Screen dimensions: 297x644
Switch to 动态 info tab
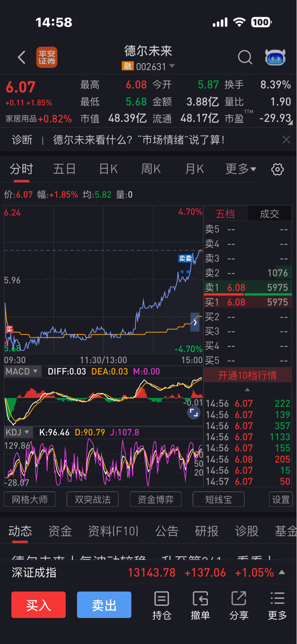click(20, 531)
